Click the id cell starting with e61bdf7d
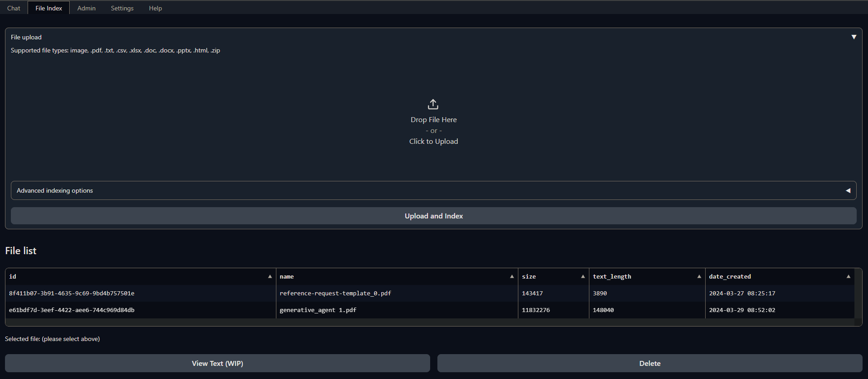 coord(71,310)
